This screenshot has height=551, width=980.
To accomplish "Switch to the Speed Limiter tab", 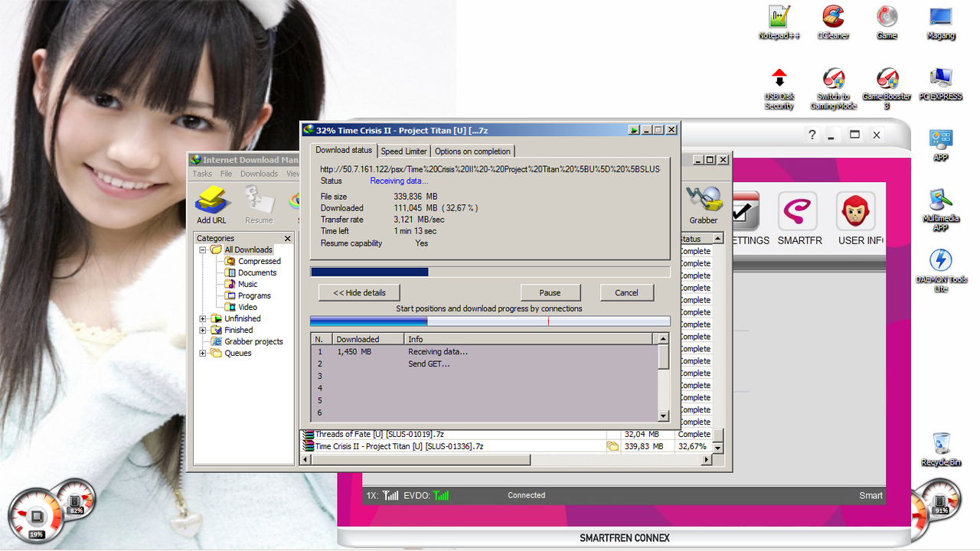I will click(x=403, y=152).
